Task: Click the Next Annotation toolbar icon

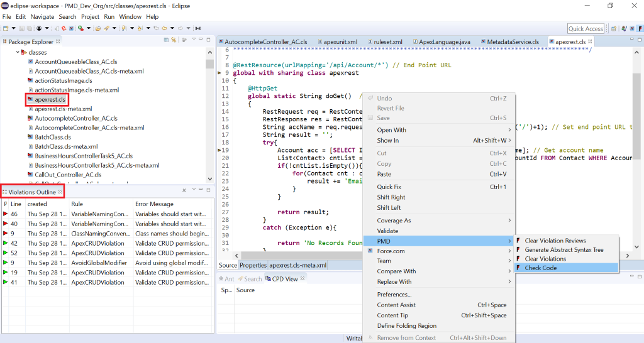Action: [124, 28]
